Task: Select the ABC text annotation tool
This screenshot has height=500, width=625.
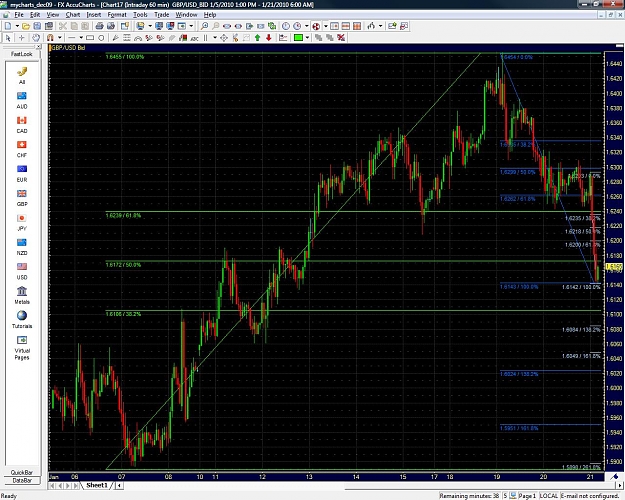Action: [195, 37]
